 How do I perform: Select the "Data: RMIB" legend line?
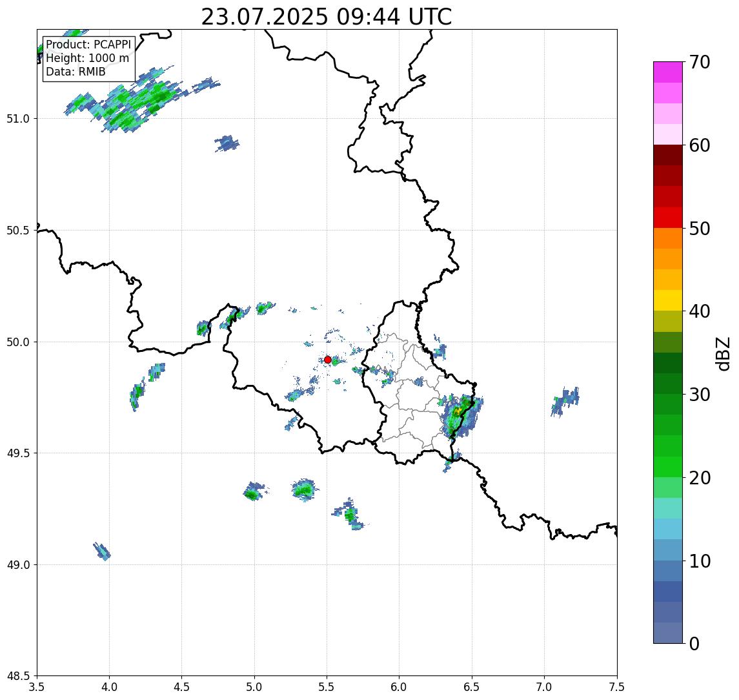click(x=76, y=72)
